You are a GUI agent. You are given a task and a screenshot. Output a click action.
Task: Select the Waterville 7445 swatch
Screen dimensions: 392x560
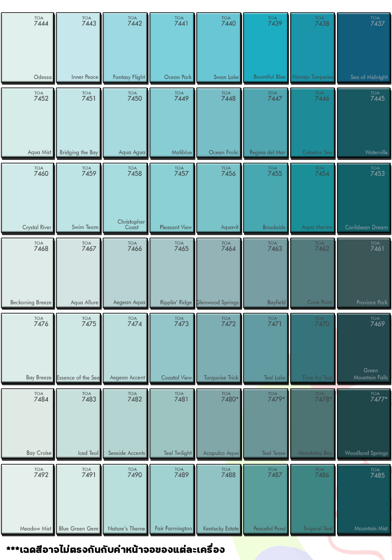[364, 123]
